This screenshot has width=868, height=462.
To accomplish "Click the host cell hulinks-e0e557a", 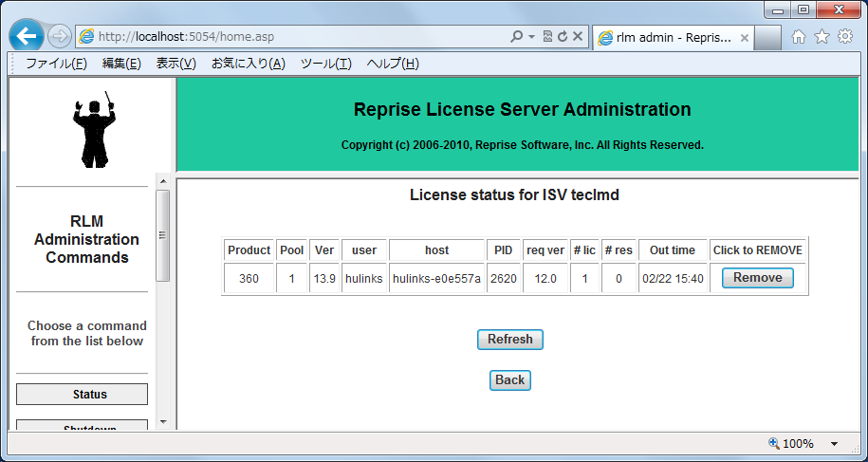I will pos(436,278).
